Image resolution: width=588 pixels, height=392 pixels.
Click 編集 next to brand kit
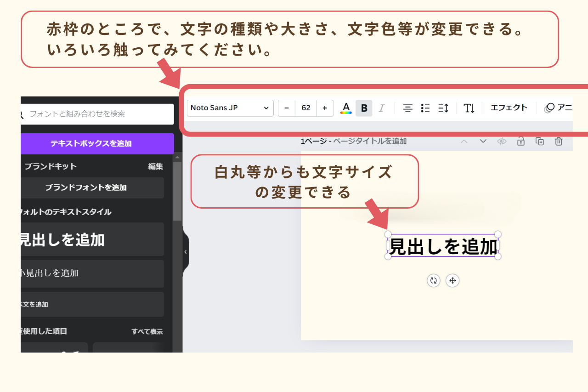[x=155, y=166]
